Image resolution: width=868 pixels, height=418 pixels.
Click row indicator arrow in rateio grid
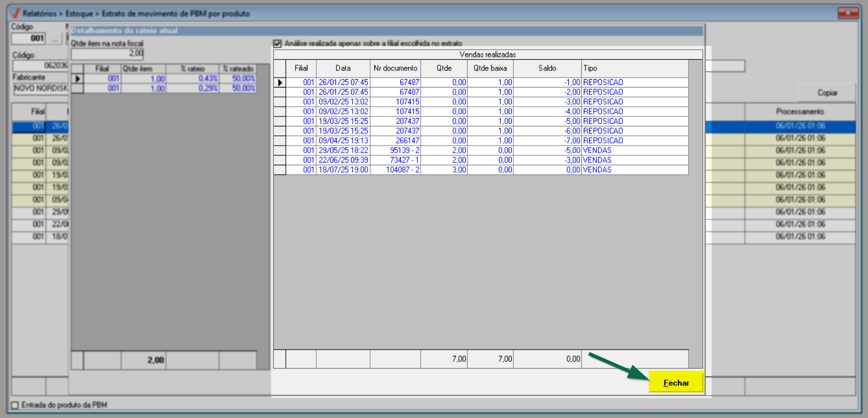(x=77, y=79)
